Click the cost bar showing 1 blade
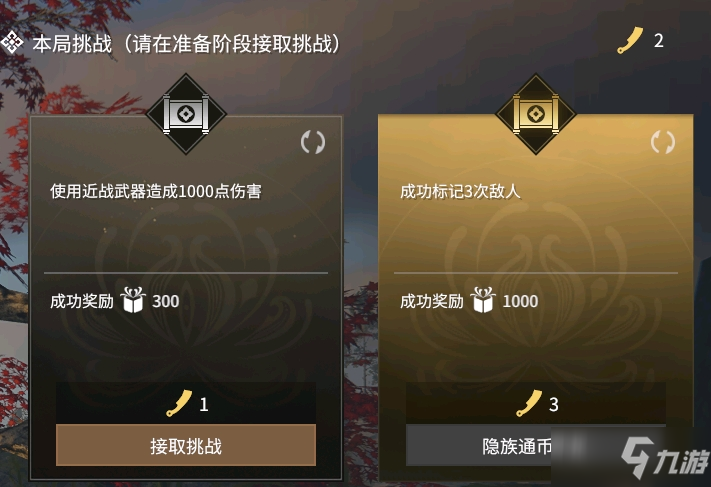The width and height of the screenshot is (711, 487). [186, 403]
